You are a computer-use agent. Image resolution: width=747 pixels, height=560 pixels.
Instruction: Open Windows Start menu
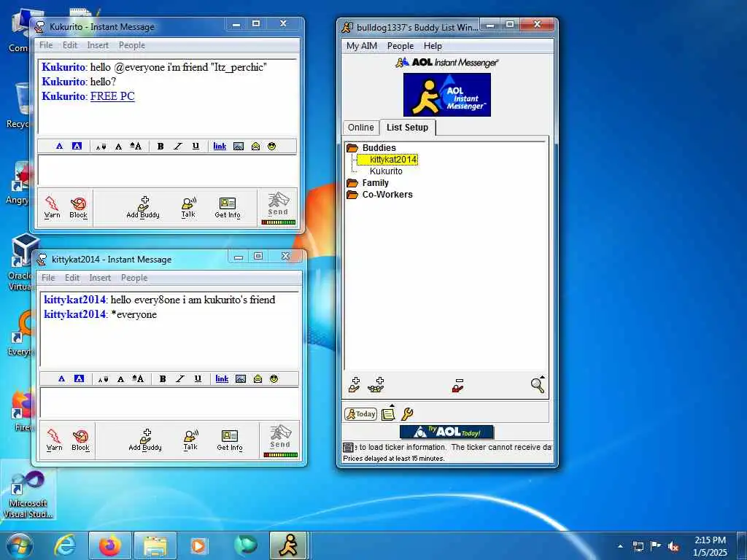pos(20,545)
